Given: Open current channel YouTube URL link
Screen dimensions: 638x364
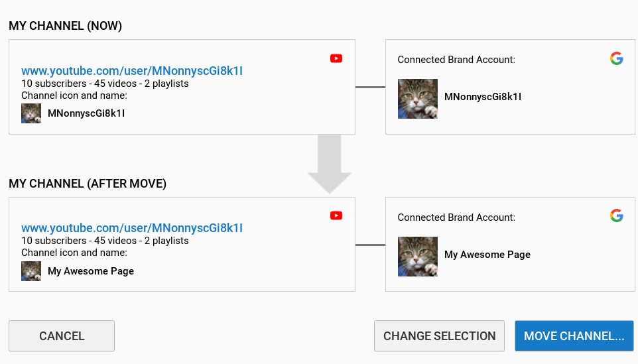Looking at the screenshot, I should pyautogui.click(x=132, y=71).
